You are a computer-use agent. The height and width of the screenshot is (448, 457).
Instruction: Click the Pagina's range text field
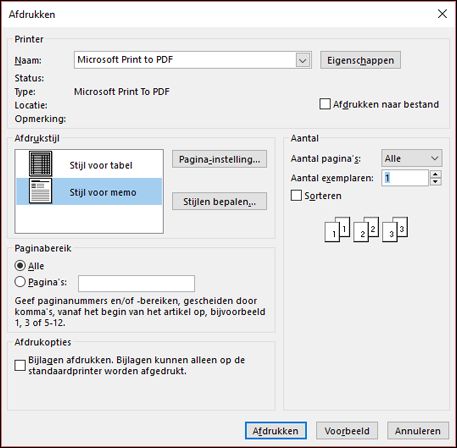(136, 284)
